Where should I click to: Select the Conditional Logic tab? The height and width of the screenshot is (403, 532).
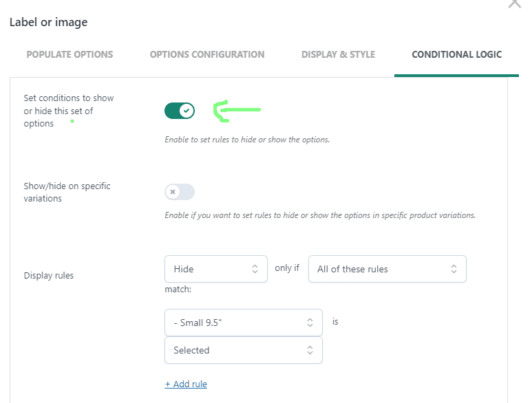click(457, 54)
